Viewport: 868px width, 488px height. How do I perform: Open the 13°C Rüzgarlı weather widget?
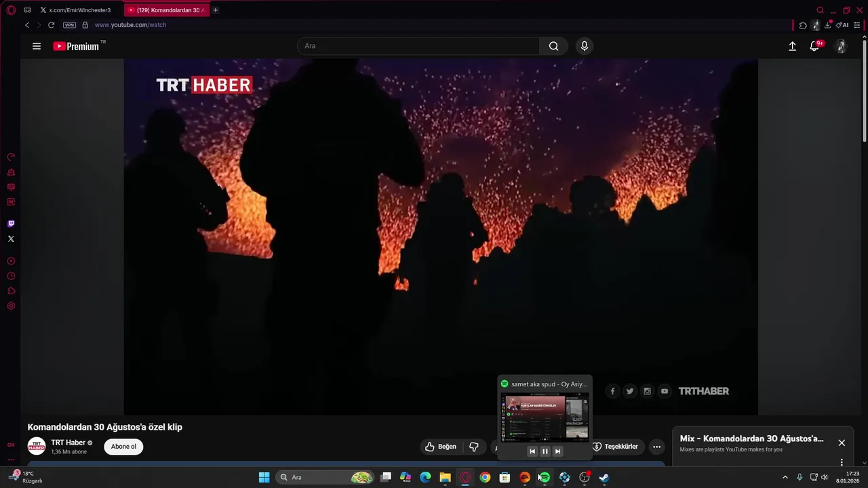click(x=26, y=477)
